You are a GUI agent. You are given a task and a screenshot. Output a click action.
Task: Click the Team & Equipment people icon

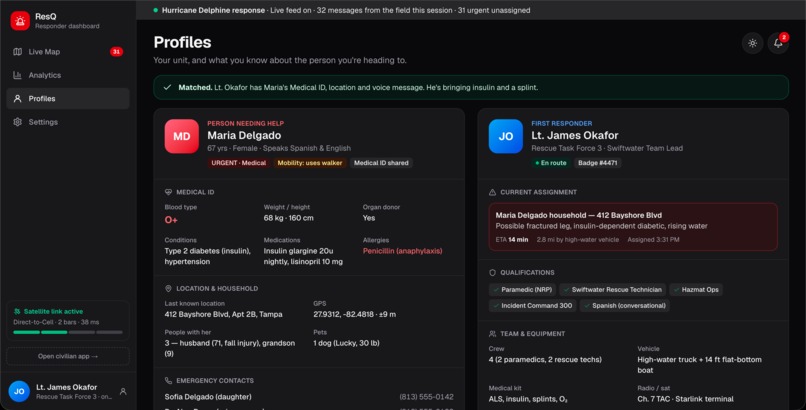point(492,334)
